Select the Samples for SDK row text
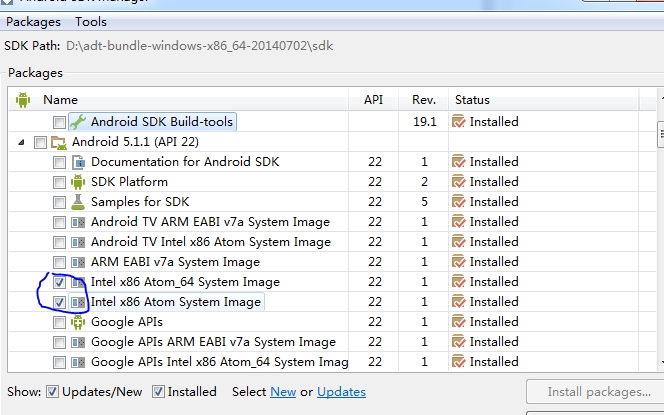The height and width of the screenshot is (415, 664). (140, 202)
